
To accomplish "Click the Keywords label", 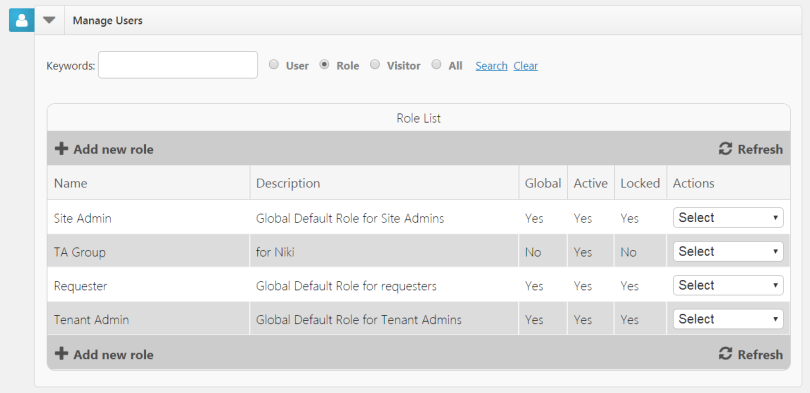I will 71,66.
